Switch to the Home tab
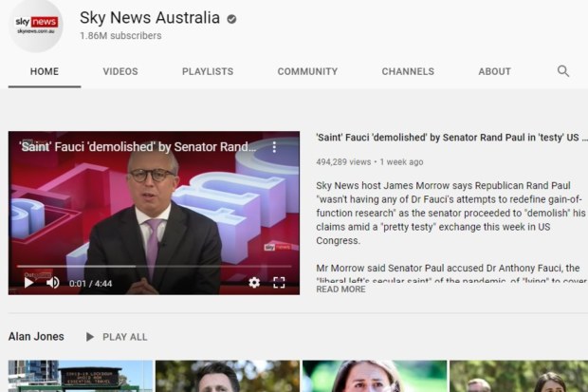 point(45,71)
